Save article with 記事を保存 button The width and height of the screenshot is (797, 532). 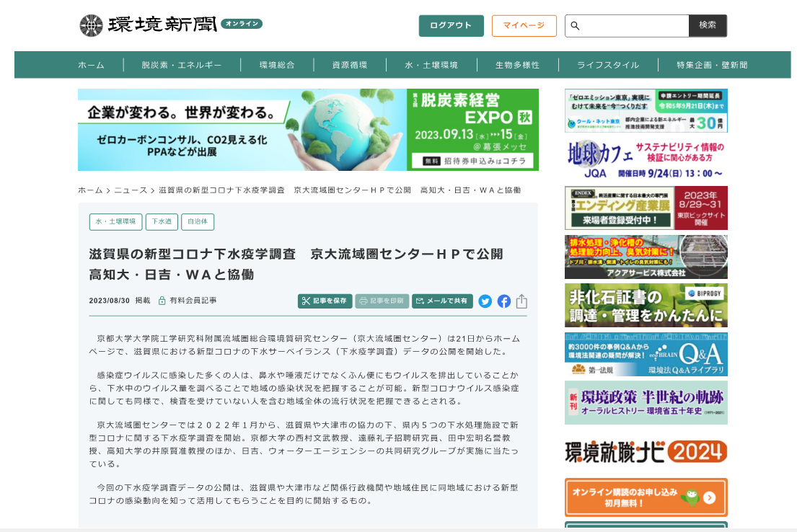click(325, 301)
